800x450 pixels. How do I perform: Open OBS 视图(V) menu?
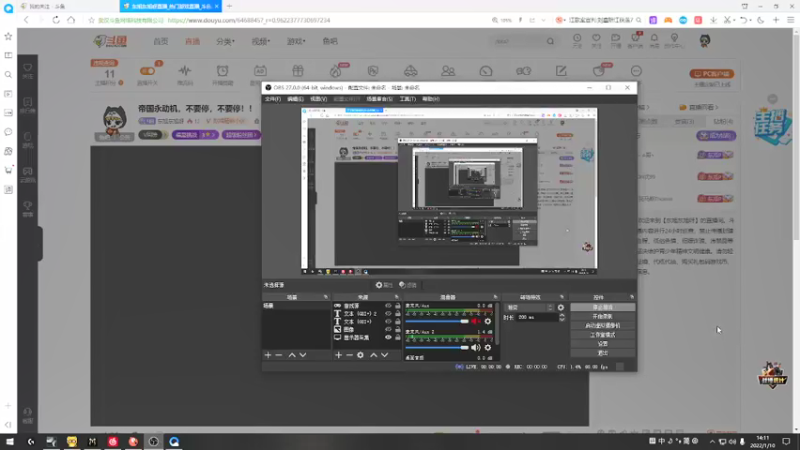click(x=318, y=99)
